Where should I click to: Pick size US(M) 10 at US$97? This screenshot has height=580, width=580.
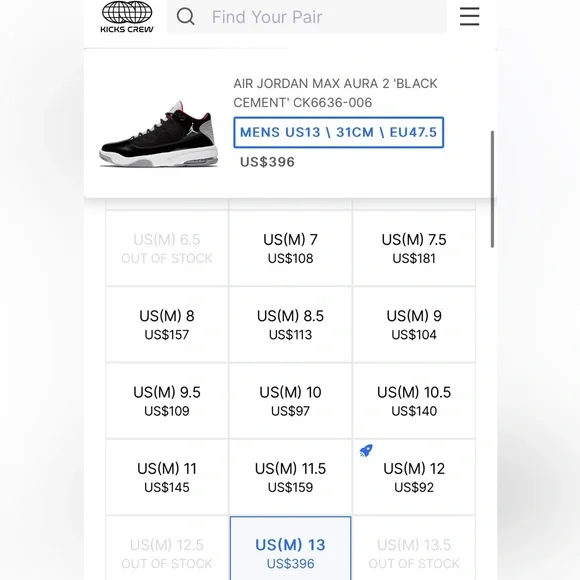pyautogui.click(x=290, y=401)
